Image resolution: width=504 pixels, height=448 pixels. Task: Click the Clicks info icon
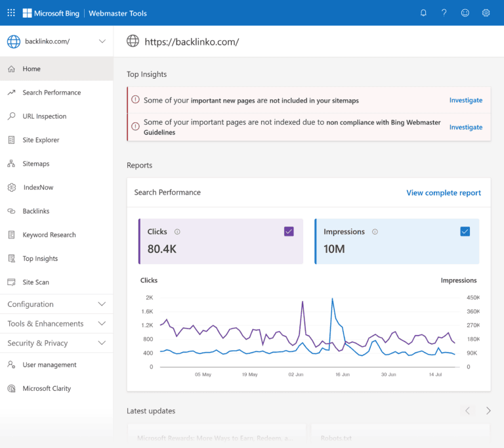click(177, 232)
